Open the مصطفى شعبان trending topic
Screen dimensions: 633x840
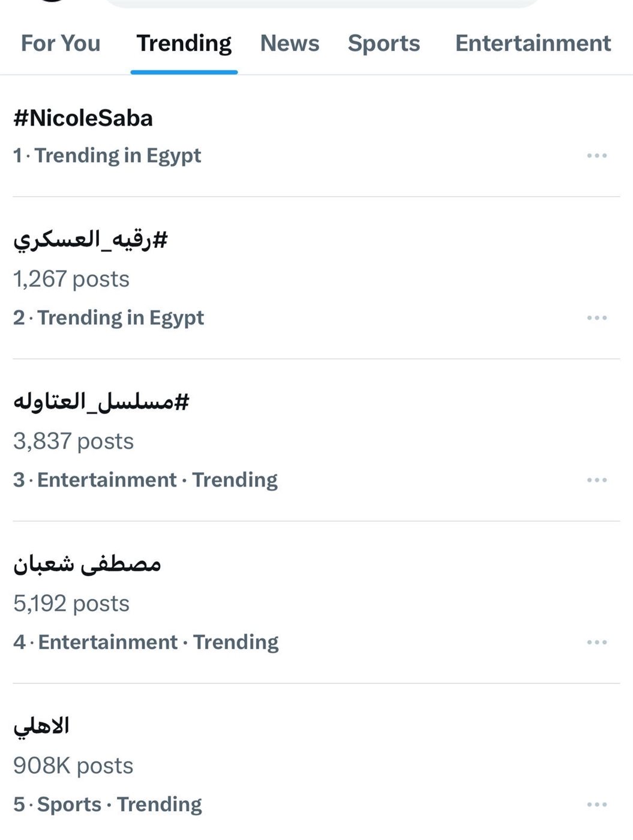[88, 564]
